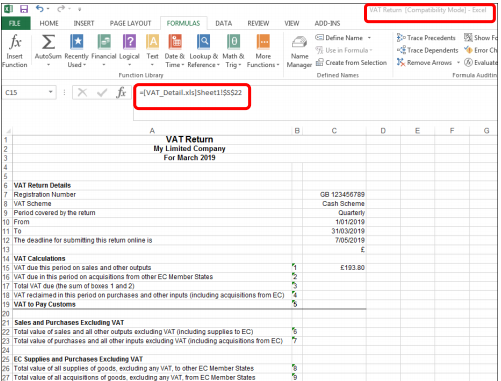The image size is (501, 381).
Task: Open Logical functions question-mark icon
Action: click(x=129, y=42)
